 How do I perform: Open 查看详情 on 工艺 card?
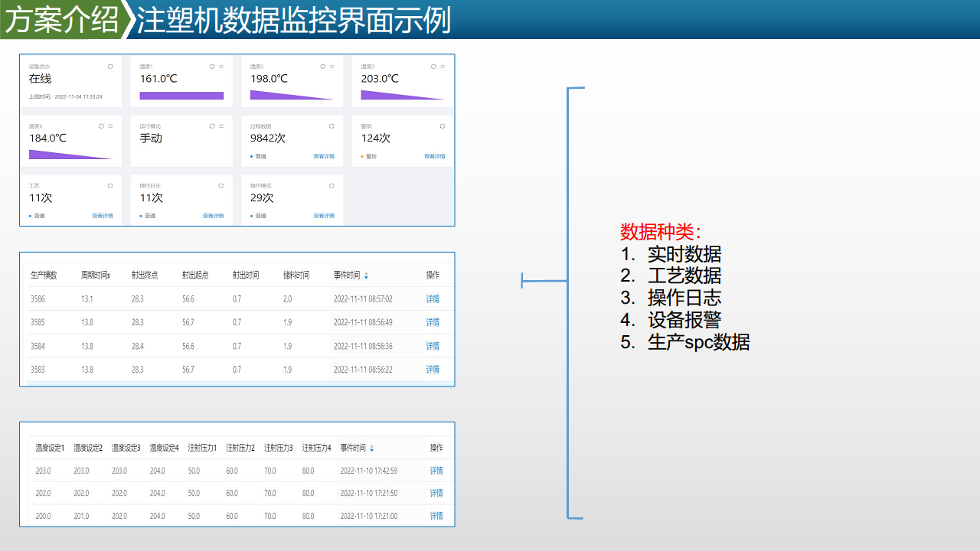click(x=103, y=216)
